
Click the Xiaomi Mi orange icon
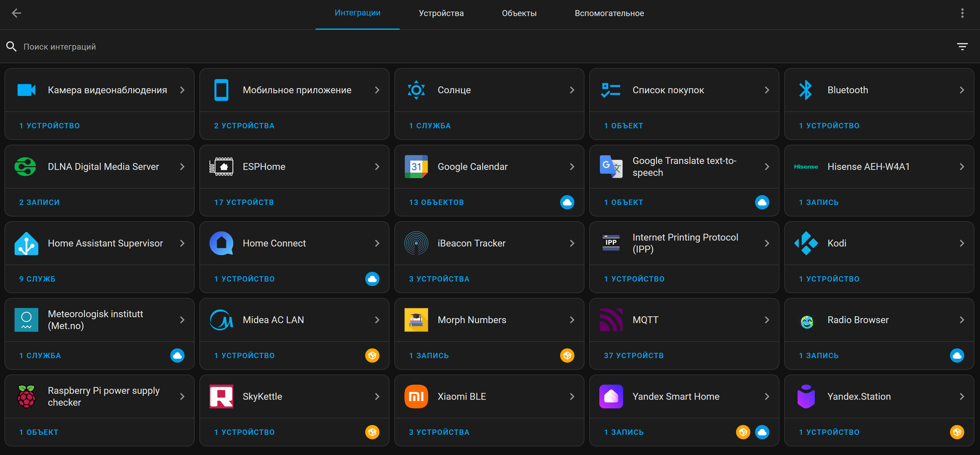pos(416,396)
